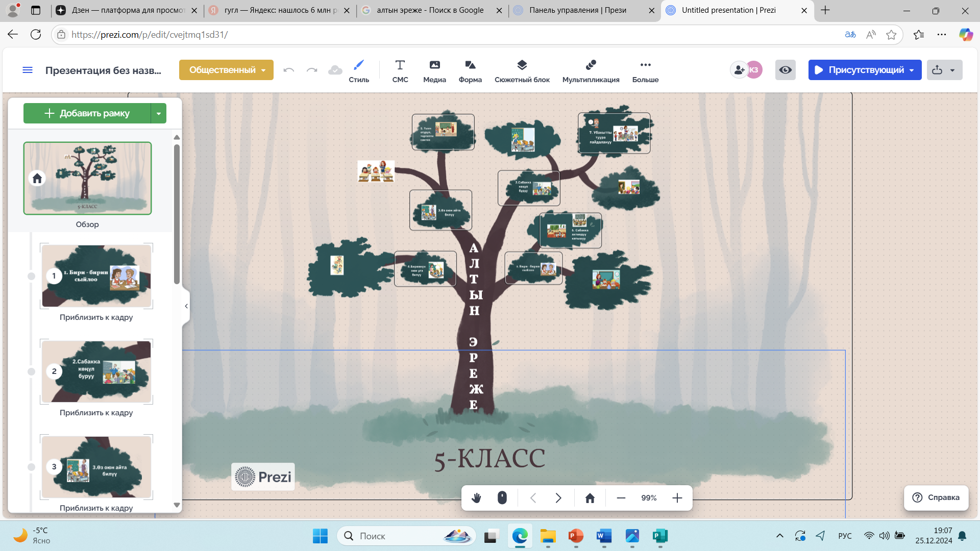Viewport: 980px width, 551px height.
Task: Open the СМС text tool
Action: point(400,71)
